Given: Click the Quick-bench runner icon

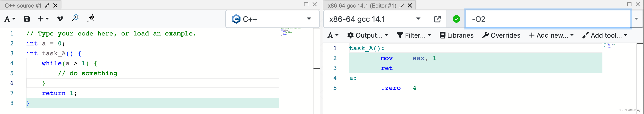Looking at the screenshot, I should tap(91, 18).
